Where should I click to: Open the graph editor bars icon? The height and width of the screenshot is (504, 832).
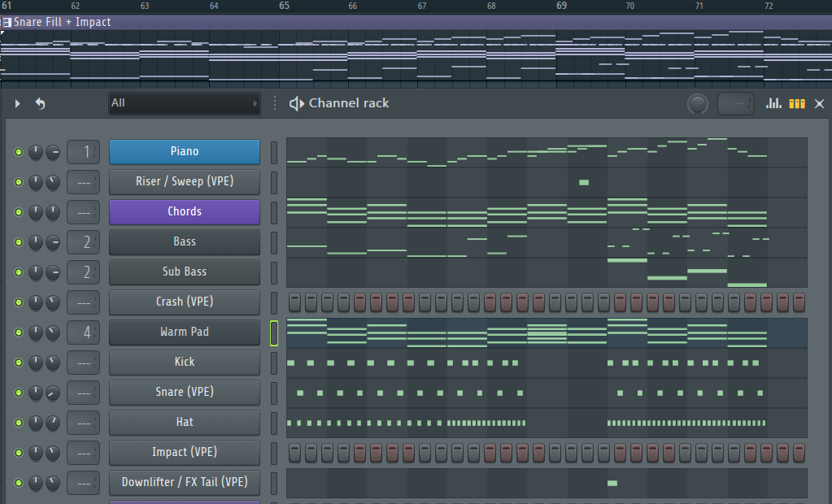(773, 103)
